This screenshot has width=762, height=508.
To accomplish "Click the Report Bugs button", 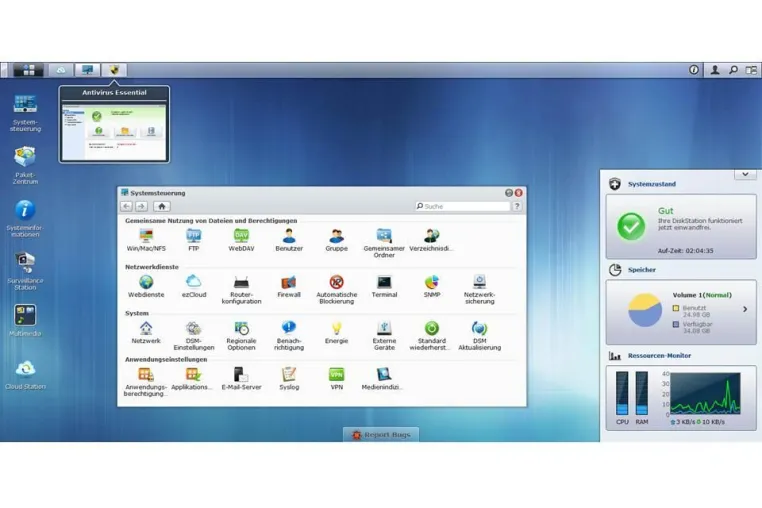I will click(x=381, y=435).
